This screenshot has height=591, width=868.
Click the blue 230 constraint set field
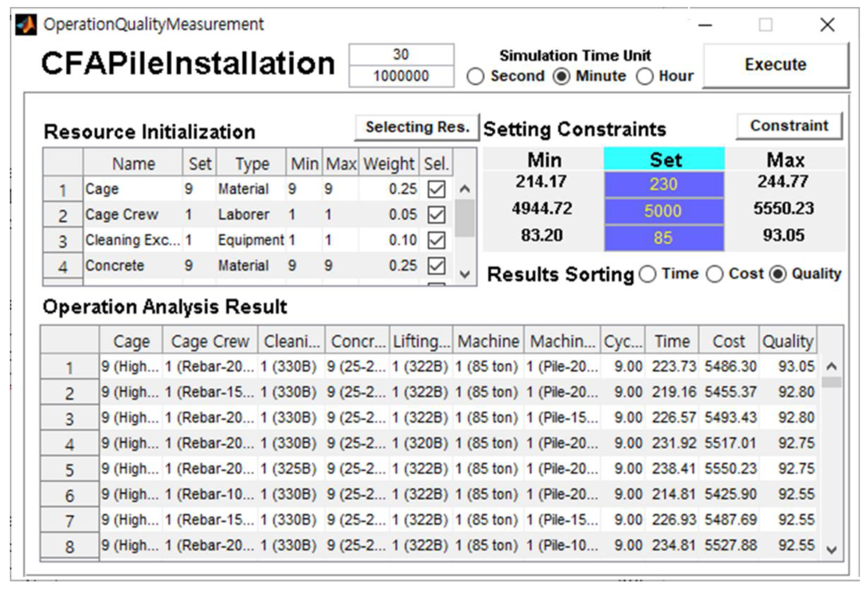(664, 184)
